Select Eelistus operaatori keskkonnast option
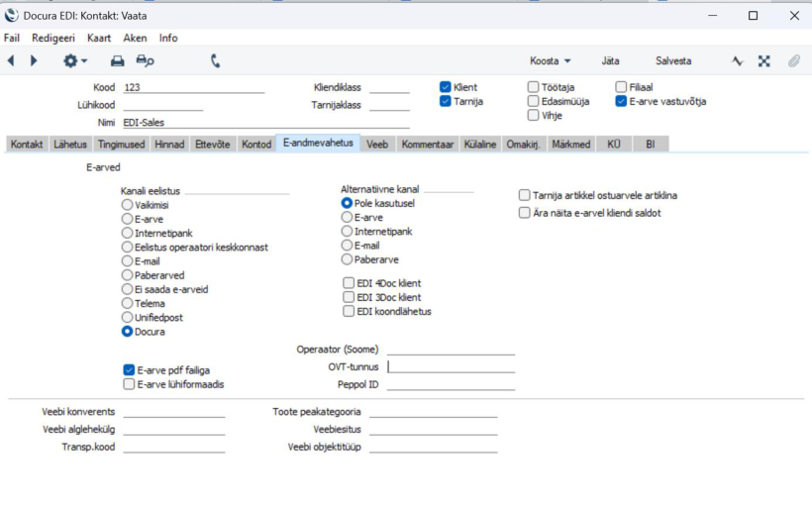Screen dimensions: 812x508 (127, 247)
